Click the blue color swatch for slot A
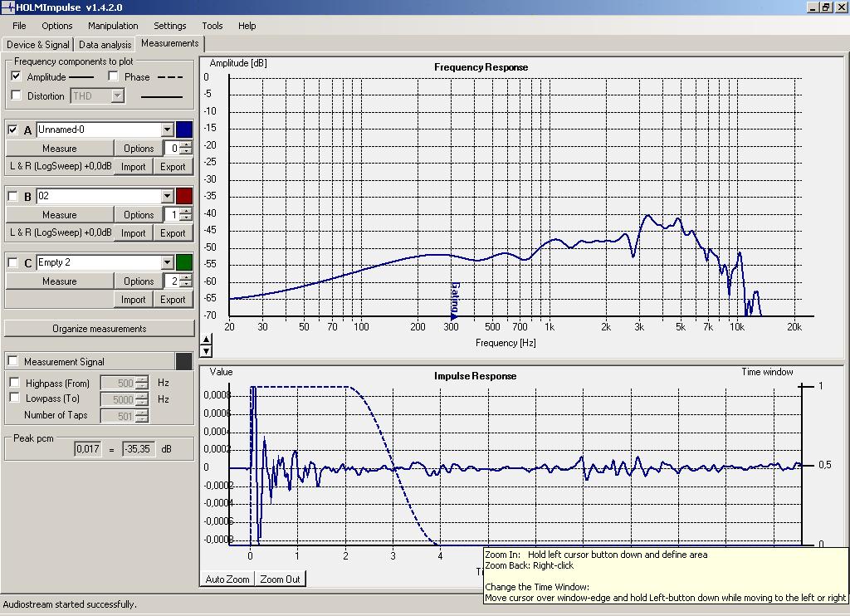Viewport: 850px width, 616px height. point(184,130)
